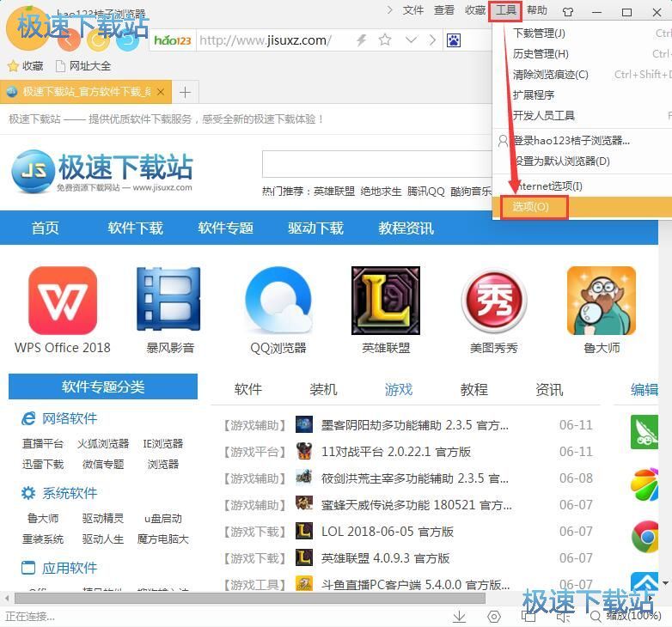The width and height of the screenshot is (672, 627).
Task: Click the Baidu paw search icon
Action: (x=454, y=40)
